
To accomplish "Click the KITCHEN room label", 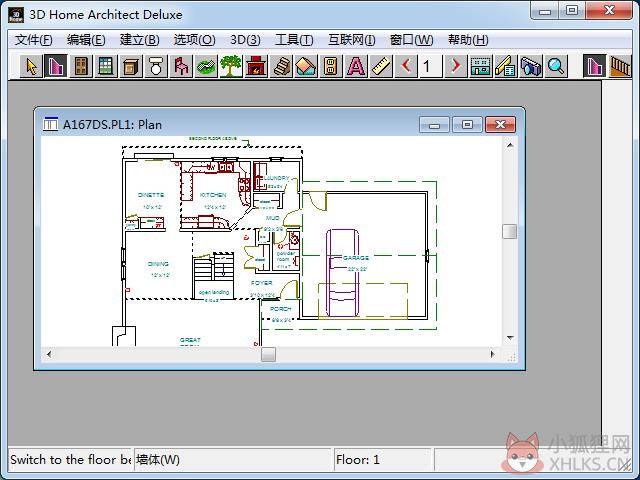I will [213, 195].
